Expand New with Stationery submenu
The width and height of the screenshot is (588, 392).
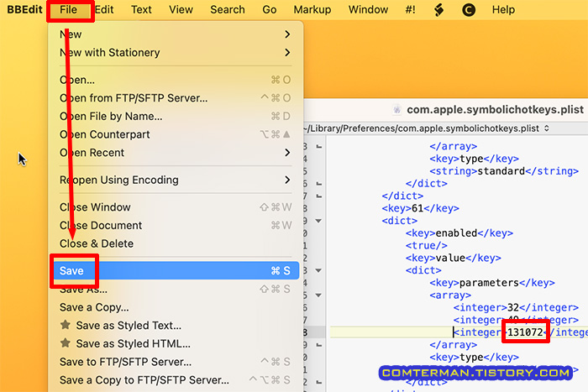click(176, 53)
